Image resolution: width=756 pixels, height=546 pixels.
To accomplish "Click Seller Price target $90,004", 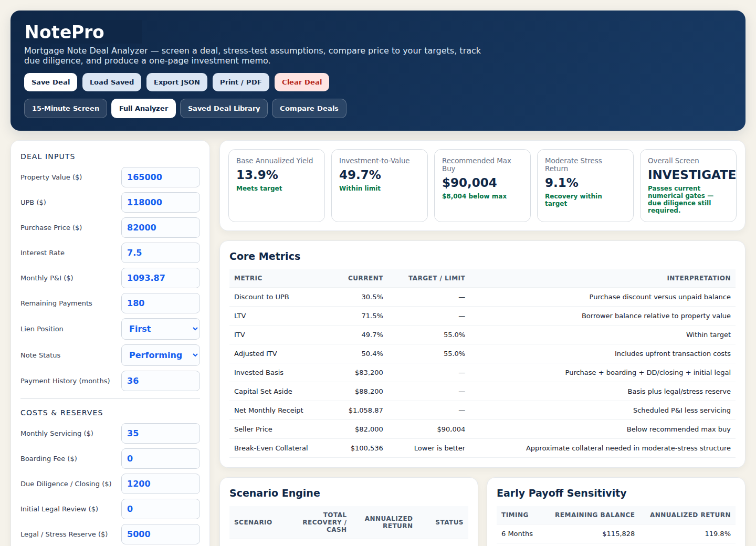I will [451, 429].
